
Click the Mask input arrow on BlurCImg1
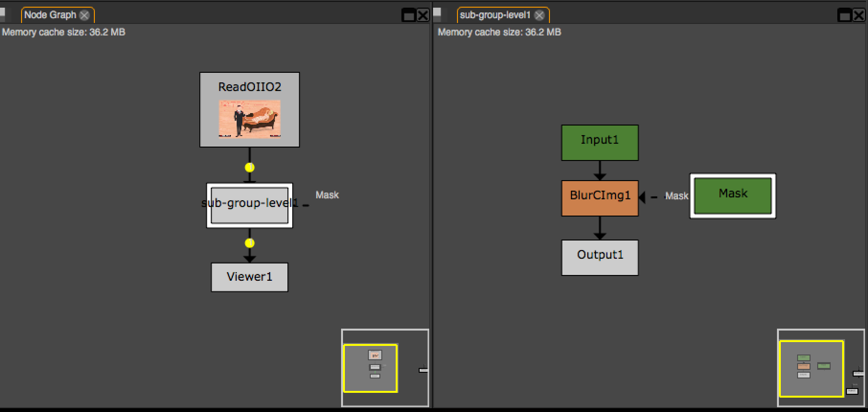tap(642, 197)
